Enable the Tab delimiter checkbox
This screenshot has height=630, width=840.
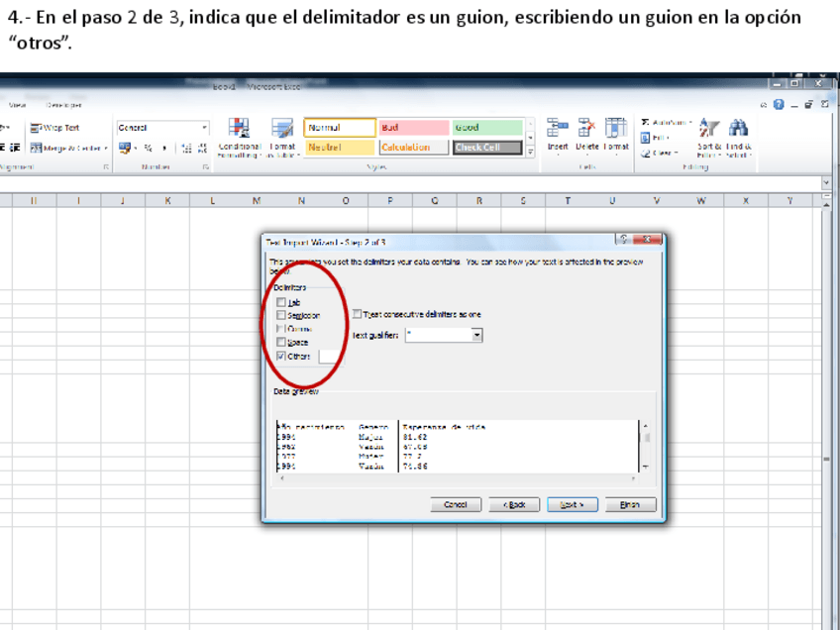pyautogui.click(x=282, y=302)
